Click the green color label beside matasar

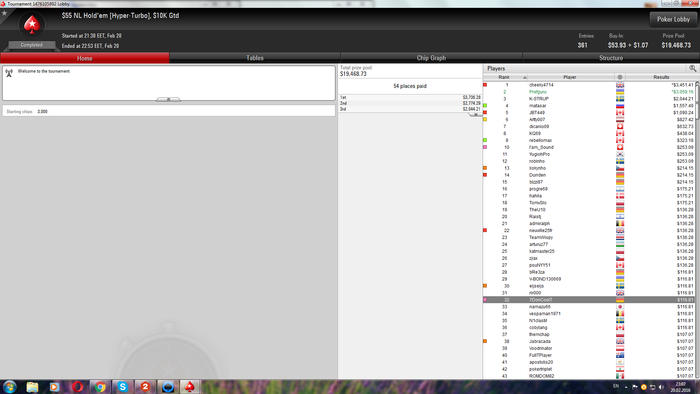(485, 106)
